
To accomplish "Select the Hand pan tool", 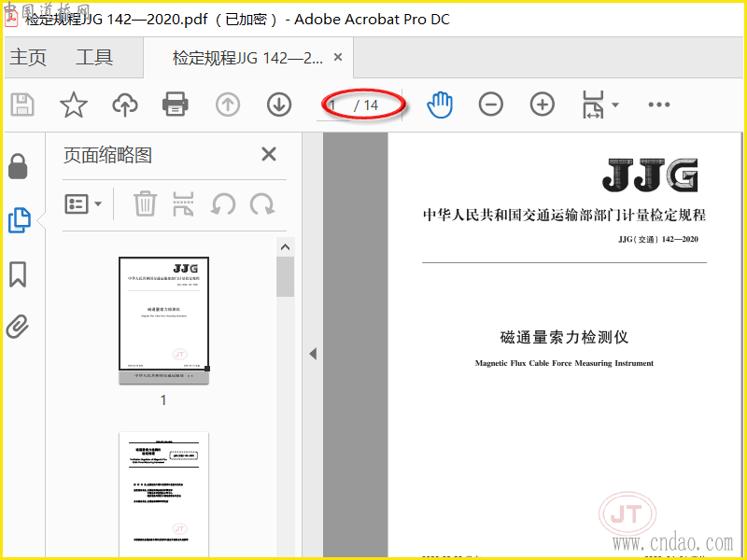I will (x=440, y=105).
